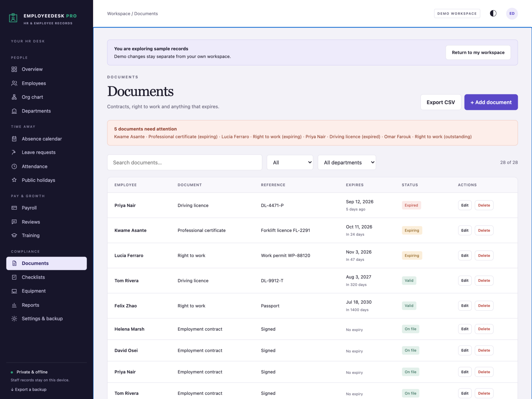
Task: Click Return to my workspace button
Action: click(478, 53)
